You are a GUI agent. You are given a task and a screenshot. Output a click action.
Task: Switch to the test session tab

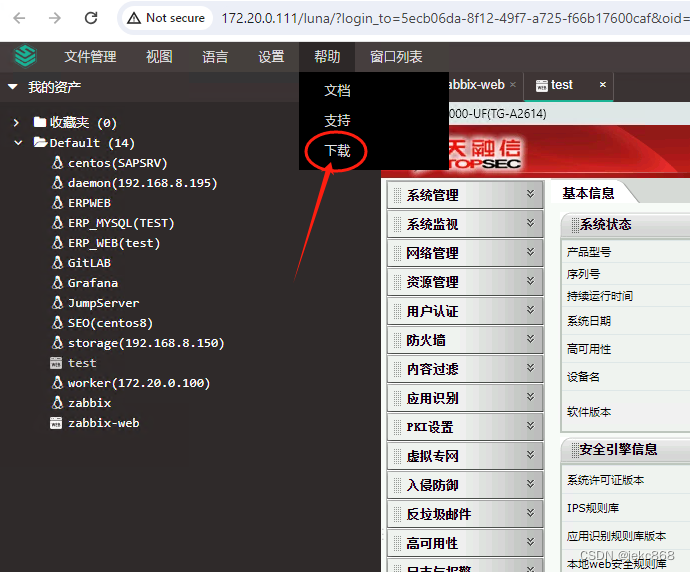[x=562, y=84]
